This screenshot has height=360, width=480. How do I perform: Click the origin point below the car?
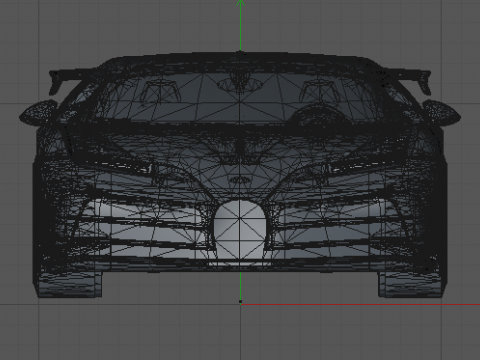[x=240, y=302]
